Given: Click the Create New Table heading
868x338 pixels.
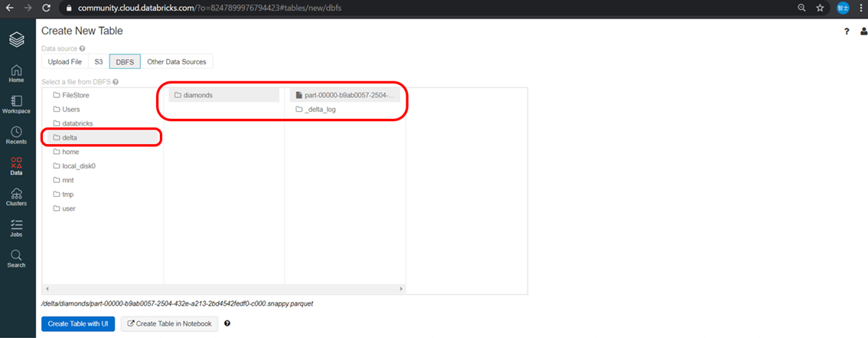Looking at the screenshot, I should click(x=82, y=31).
